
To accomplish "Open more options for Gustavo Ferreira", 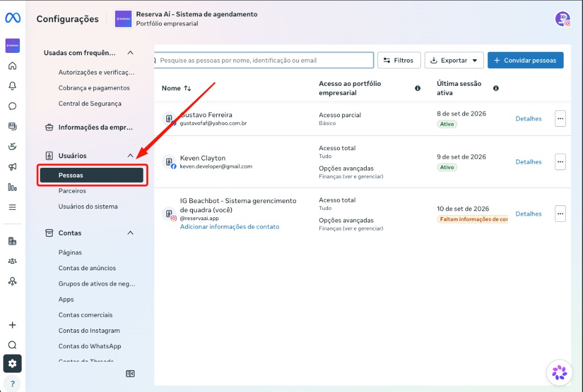I will click(x=560, y=118).
